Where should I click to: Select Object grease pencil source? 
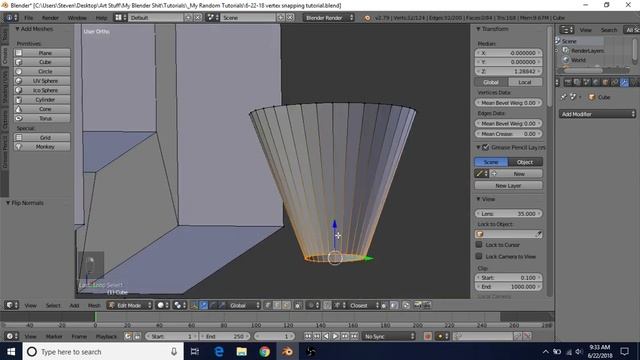pos(525,162)
